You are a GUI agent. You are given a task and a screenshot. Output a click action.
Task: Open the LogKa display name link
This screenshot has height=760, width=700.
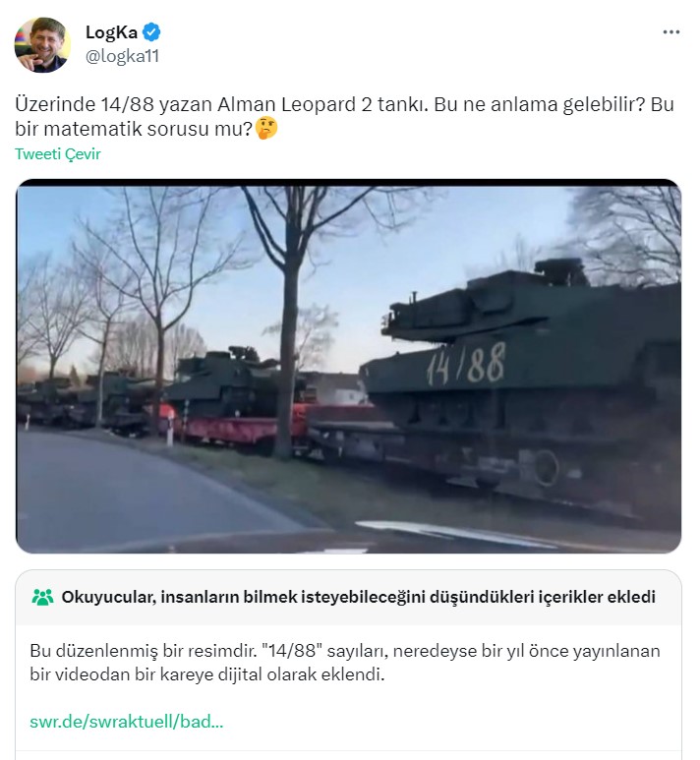point(111,32)
